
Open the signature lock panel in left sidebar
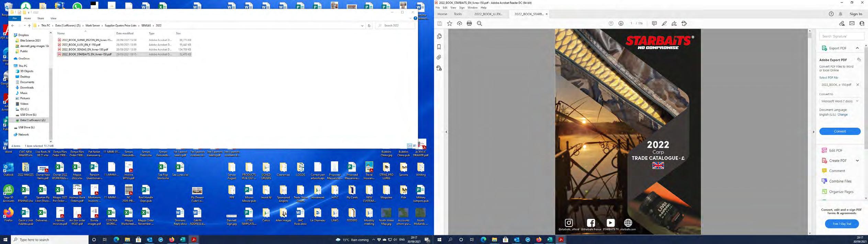point(439,68)
